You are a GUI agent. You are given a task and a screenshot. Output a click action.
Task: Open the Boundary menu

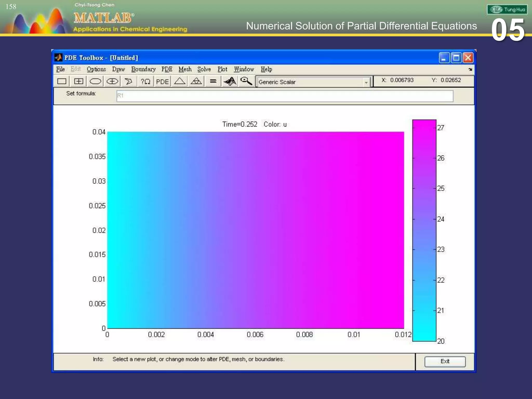pyautogui.click(x=143, y=69)
